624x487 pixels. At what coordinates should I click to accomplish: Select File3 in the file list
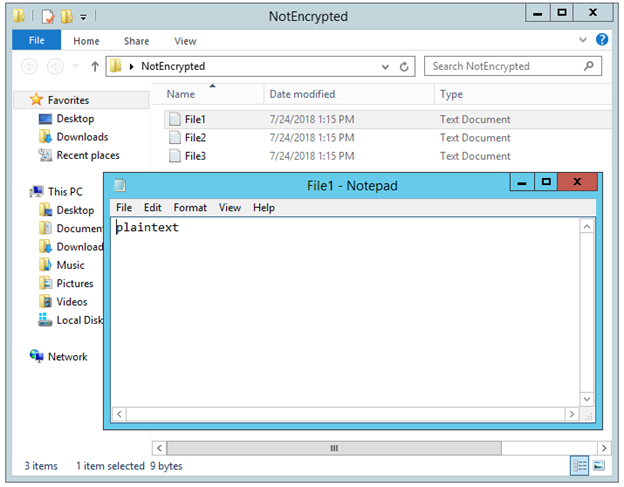195,156
